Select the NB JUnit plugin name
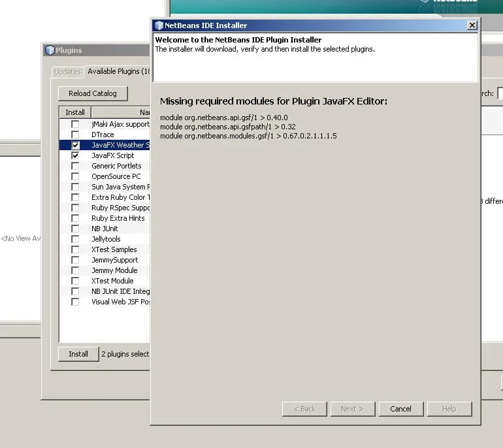 point(105,229)
